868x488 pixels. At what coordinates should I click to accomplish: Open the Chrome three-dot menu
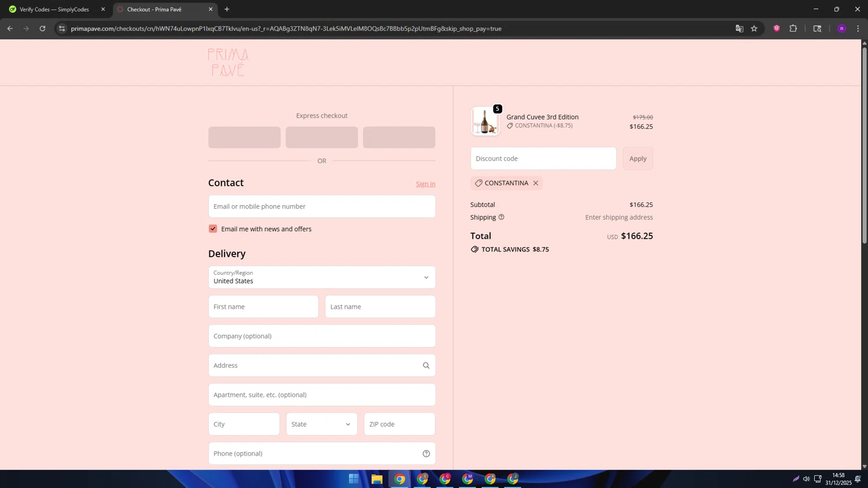point(858,28)
